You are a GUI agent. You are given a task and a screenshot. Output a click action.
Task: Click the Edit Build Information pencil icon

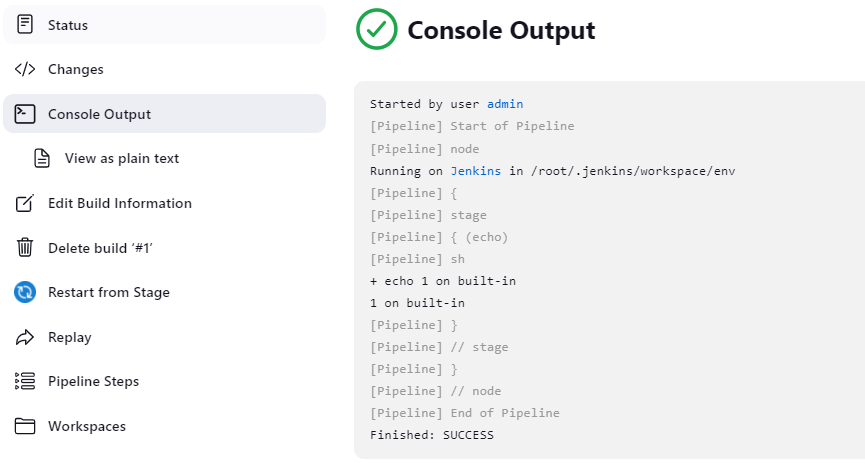(x=25, y=203)
